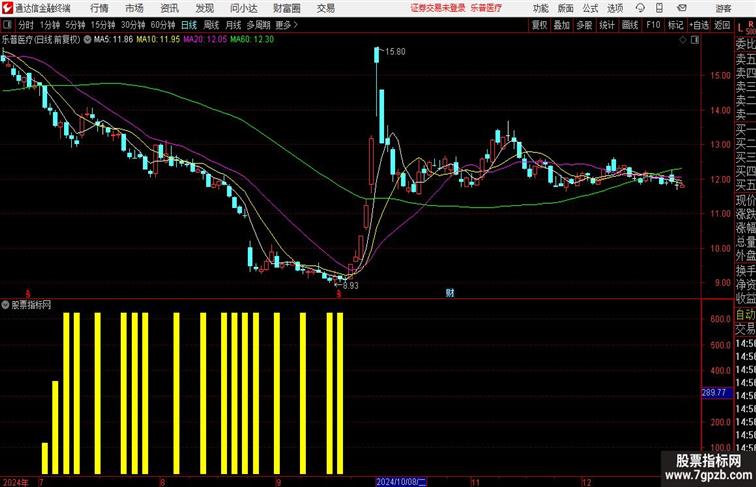The height and width of the screenshot is (487, 756).
Task: Click the 289.77 indicator axis value
Action: (714, 392)
